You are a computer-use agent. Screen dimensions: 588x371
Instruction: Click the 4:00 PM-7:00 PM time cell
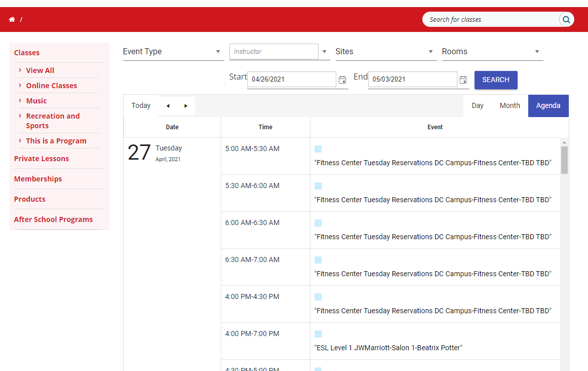[x=265, y=341]
